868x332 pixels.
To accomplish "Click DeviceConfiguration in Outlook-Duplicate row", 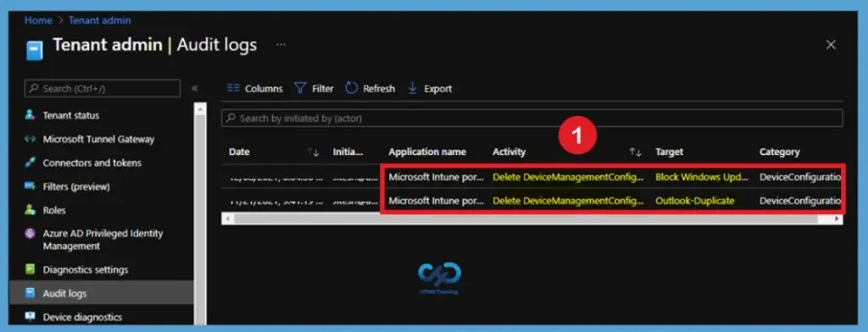I will tap(800, 201).
